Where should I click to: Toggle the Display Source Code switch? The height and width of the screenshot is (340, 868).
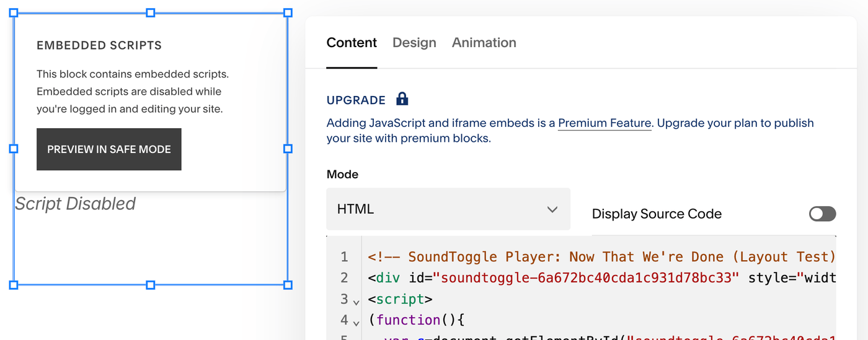click(x=822, y=214)
